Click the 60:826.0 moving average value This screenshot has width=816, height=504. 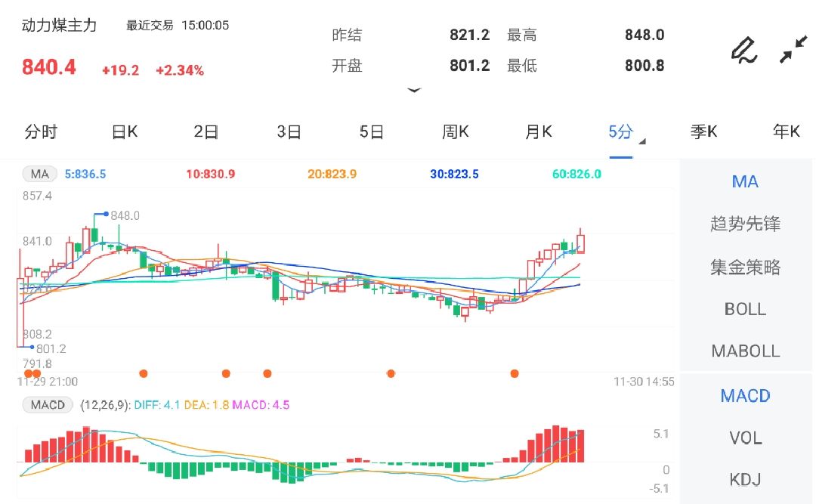click(x=576, y=174)
